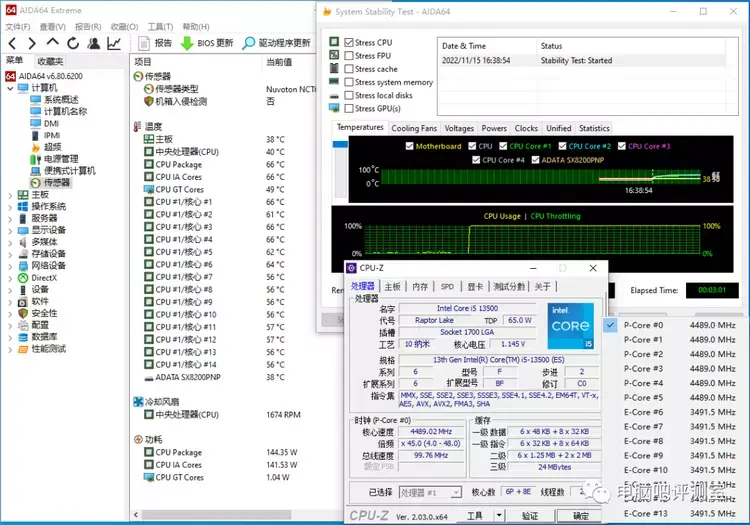Toggle the CPU Core #1 graph checkbox
This screenshot has height=525, width=750.
point(503,146)
